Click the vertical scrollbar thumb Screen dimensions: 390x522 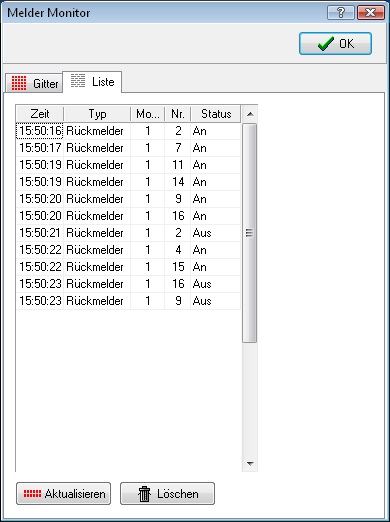(x=250, y=233)
